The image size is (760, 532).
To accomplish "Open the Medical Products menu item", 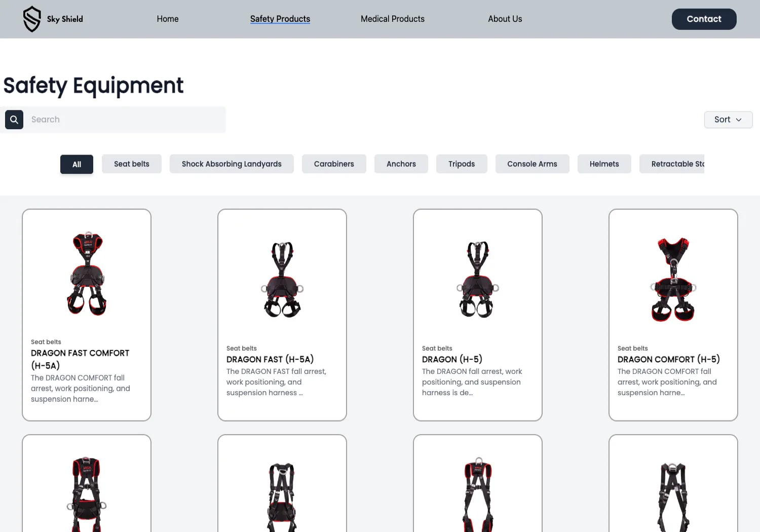I will pyautogui.click(x=393, y=19).
